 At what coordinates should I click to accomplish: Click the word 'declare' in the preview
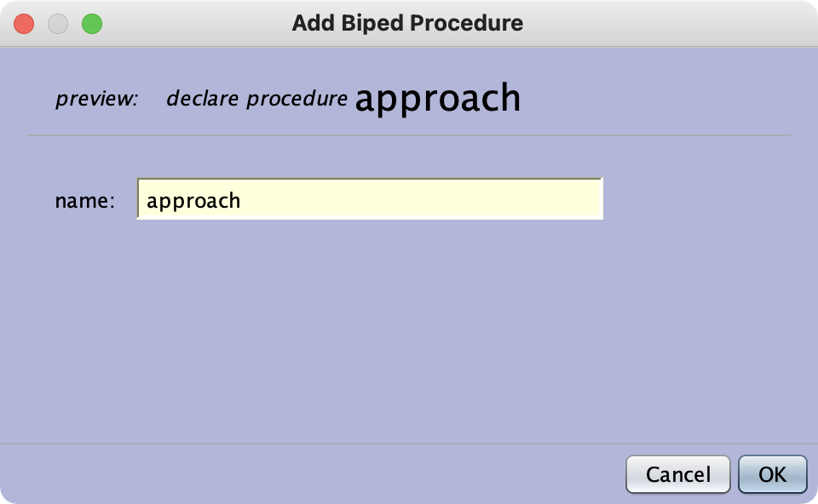[203, 99]
